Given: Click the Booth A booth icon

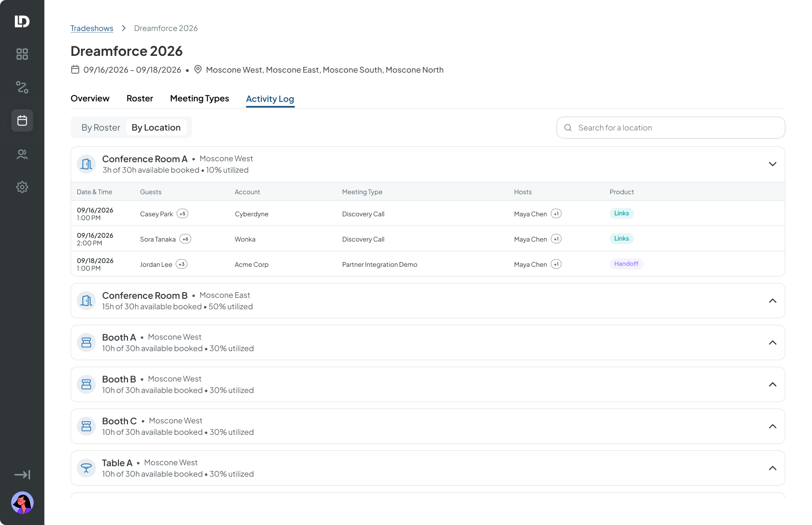Looking at the screenshot, I should click(86, 343).
